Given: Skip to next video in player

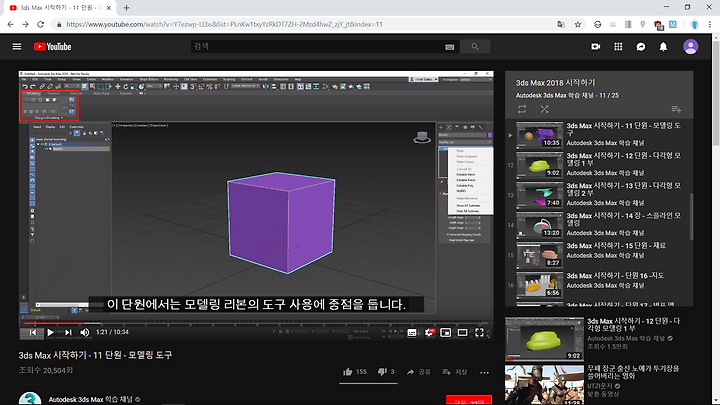Looking at the screenshot, I should (x=68, y=332).
